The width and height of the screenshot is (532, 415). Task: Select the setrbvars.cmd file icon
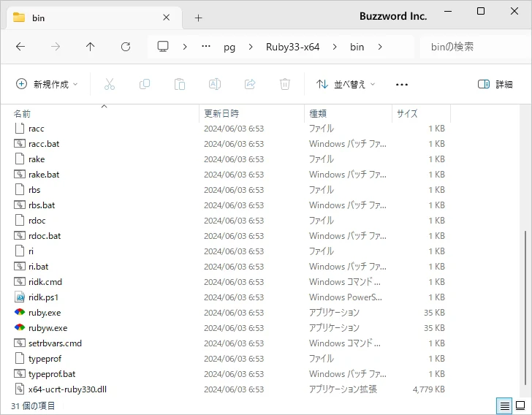(20, 343)
